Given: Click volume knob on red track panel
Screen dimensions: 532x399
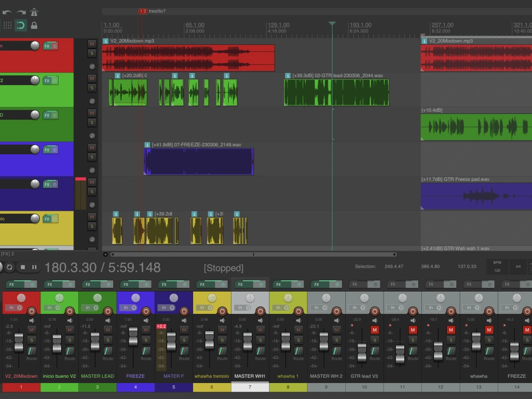Looking at the screenshot, I should (35, 46).
